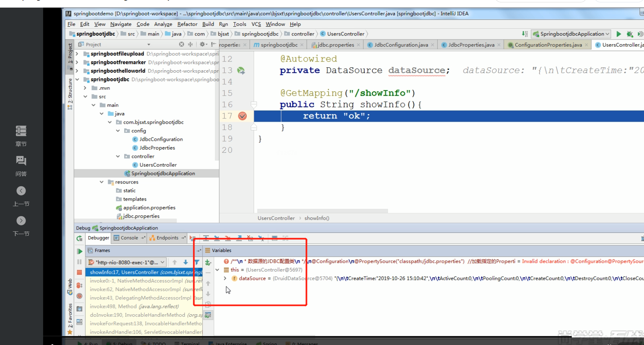Click the Evaluate Expression icon
644x345 pixels.
[x=275, y=238]
